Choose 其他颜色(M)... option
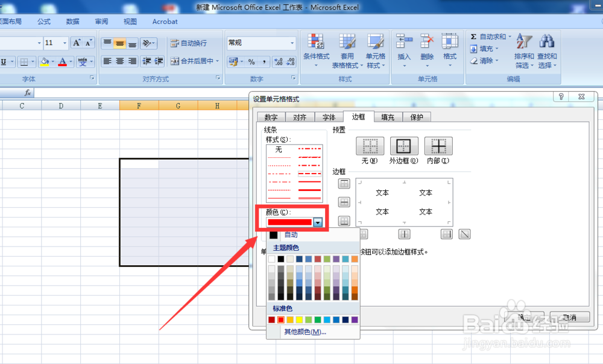Viewport: 603px width, 364px height. [x=305, y=331]
